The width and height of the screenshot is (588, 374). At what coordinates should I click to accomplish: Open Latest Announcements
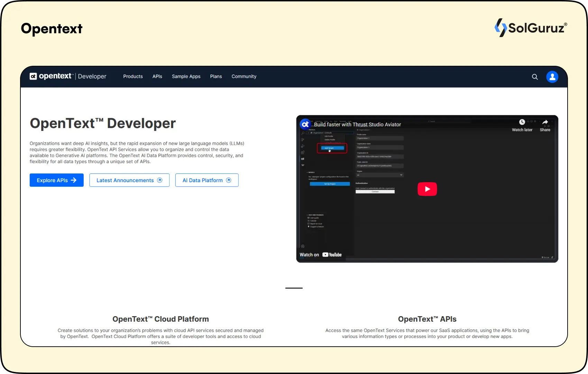tap(129, 180)
